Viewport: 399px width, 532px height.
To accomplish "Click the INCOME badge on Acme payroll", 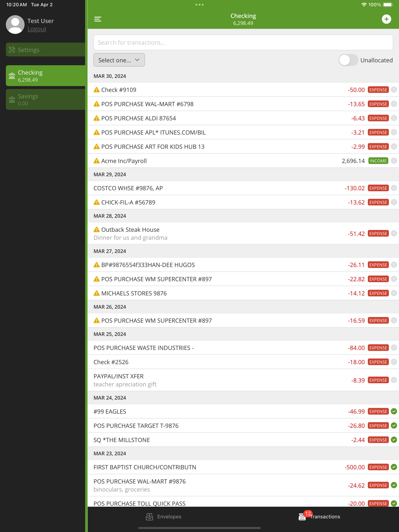I will [378, 161].
